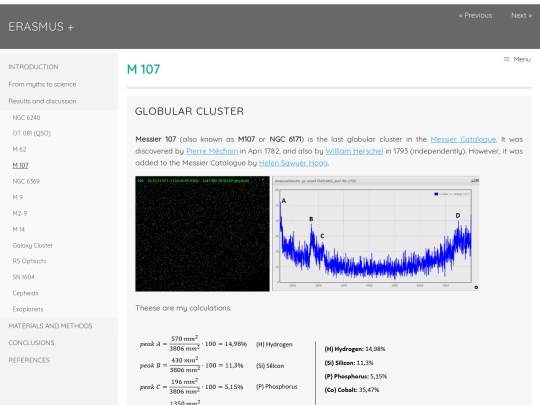Open REFERENCES section

point(29,360)
